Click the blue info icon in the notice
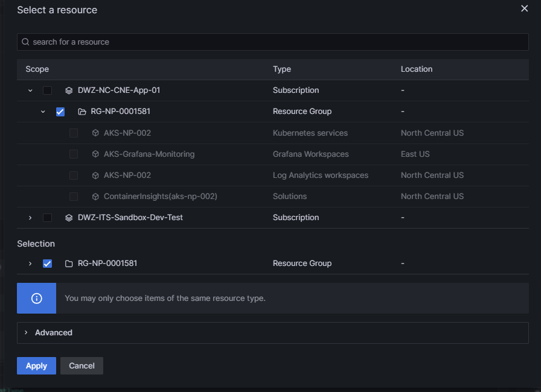This screenshot has height=392, width=541. coord(36,299)
